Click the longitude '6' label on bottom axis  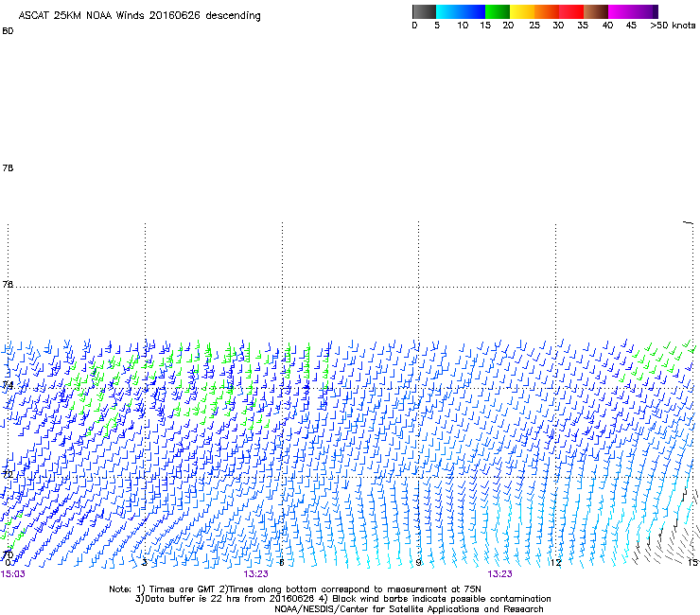tap(281, 562)
